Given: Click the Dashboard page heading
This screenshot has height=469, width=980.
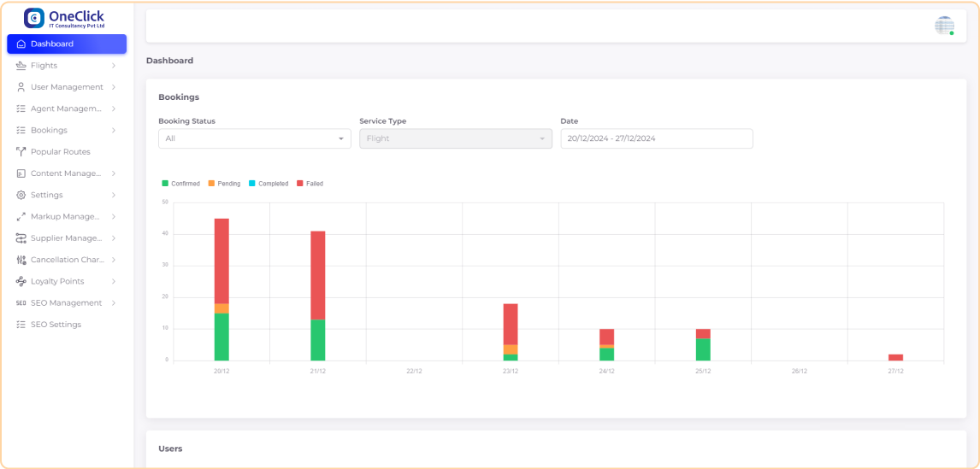Looking at the screenshot, I should point(169,61).
